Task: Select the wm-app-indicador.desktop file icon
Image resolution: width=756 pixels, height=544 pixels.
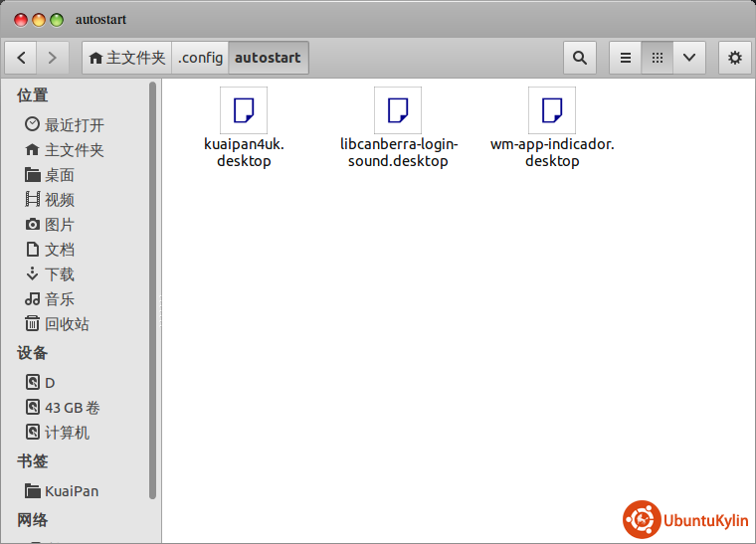Action: (x=552, y=110)
